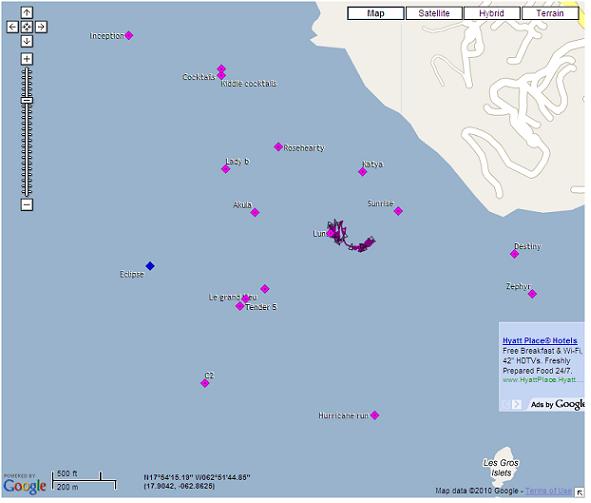
Task: Pan the map down with arrow button
Action: (27, 41)
